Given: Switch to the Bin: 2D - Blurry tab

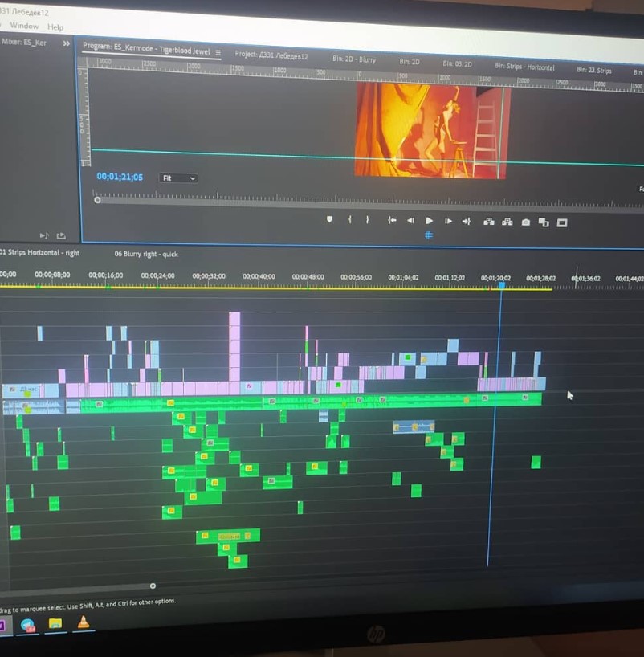Looking at the screenshot, I should tap(354, 59).
